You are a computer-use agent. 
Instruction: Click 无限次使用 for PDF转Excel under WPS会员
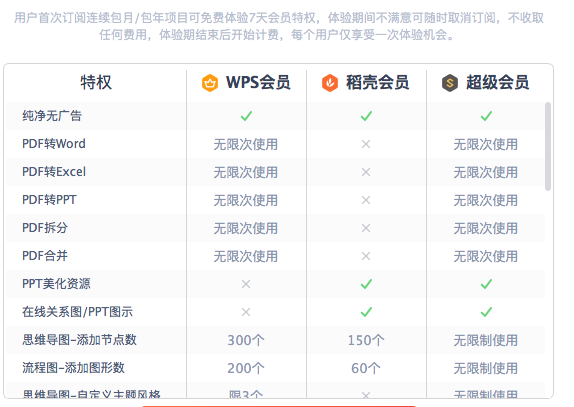(x=246, y=172)
